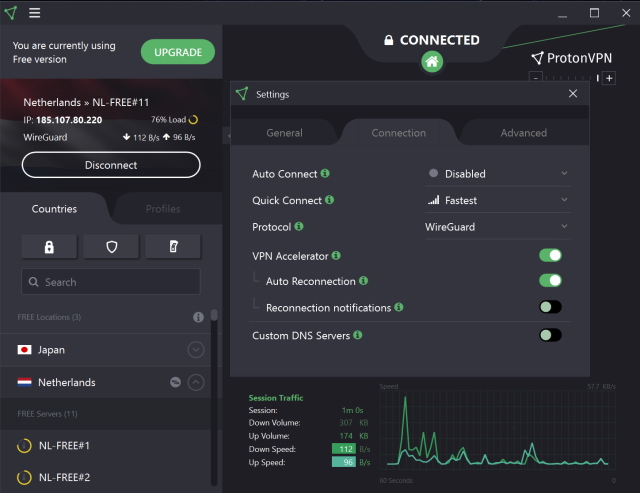The height and width of the screenshot is (493, 640).
Task: Open the Quick Connect Fastest dropdown
Action: point(498,200)
